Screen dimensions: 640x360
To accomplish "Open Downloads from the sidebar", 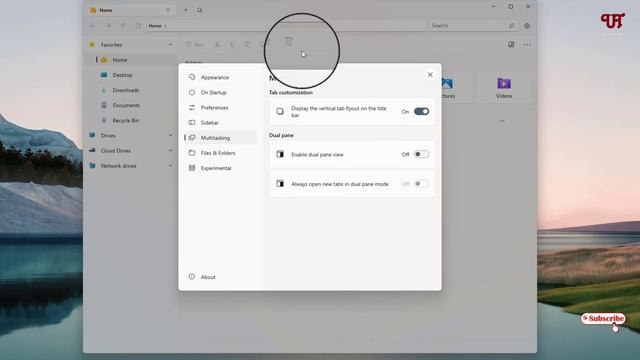I will [131, 90].
